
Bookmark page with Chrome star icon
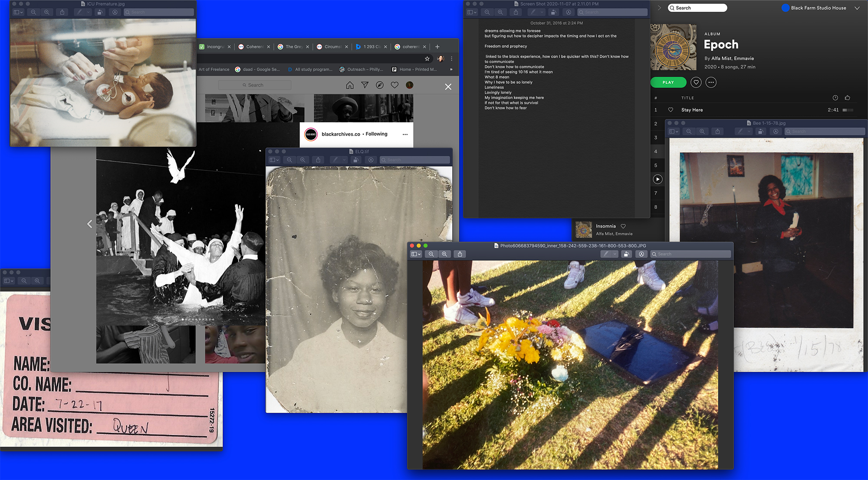pyautogui.click(x=427, y=59)
